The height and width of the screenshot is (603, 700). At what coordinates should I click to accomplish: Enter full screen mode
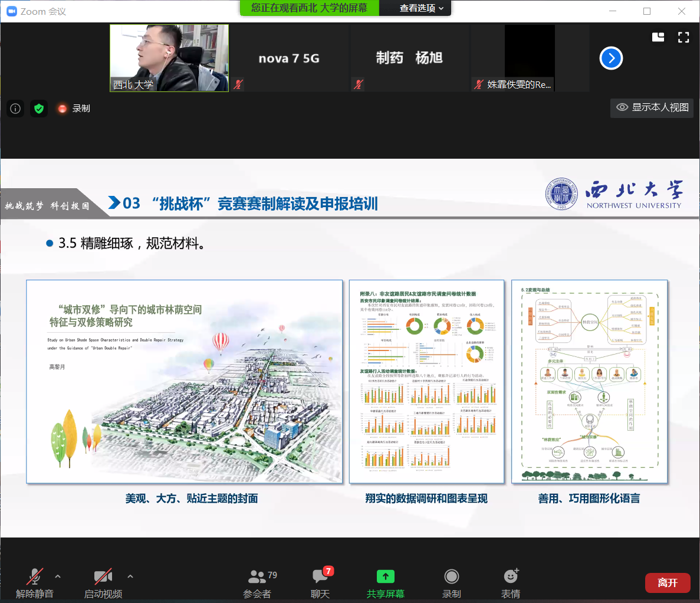[683, 37]
